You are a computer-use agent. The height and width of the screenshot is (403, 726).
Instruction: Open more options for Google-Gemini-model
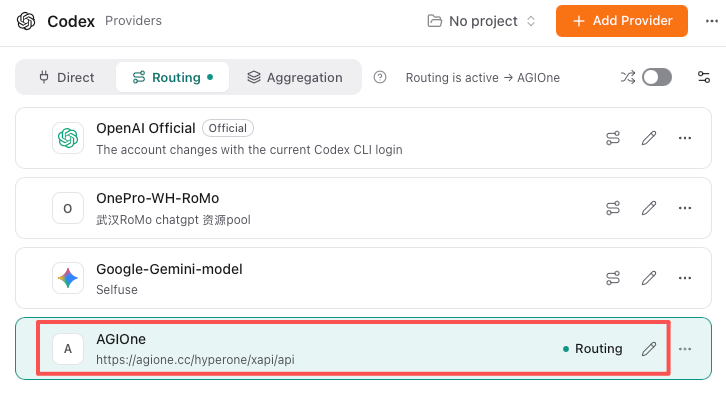(x=685, y=278)
